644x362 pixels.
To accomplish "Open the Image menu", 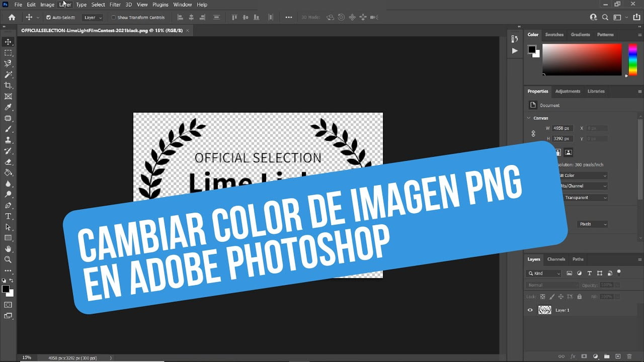I will [x=47, y=5].
